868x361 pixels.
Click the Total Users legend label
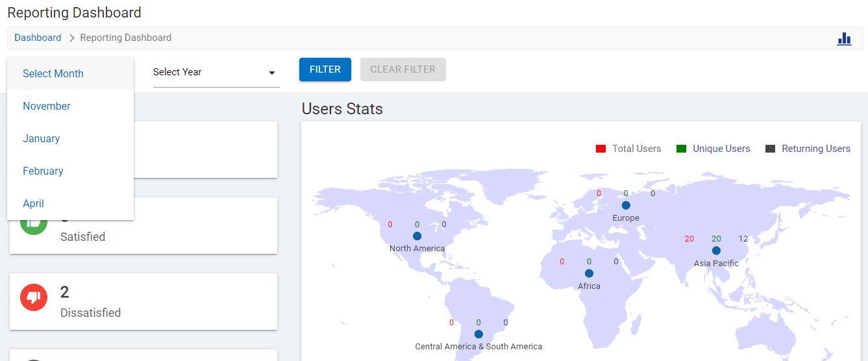coord(637,149)
